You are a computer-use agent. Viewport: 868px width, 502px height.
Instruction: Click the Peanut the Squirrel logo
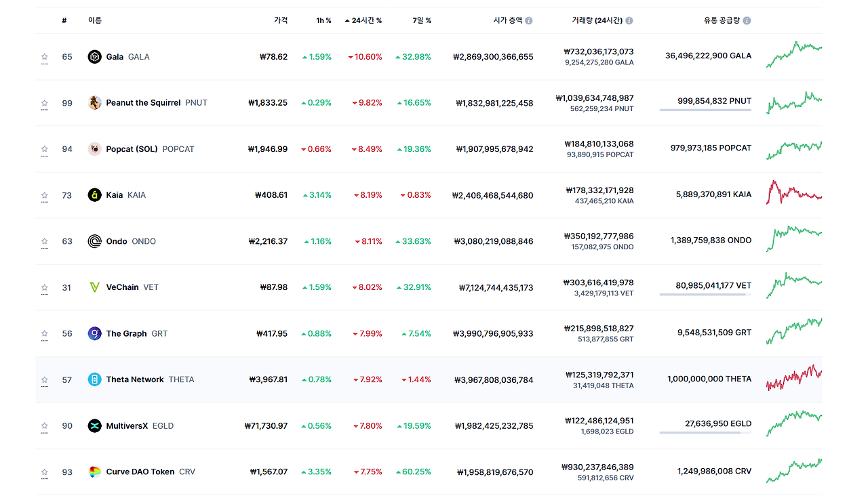click(x=94, y=103)
